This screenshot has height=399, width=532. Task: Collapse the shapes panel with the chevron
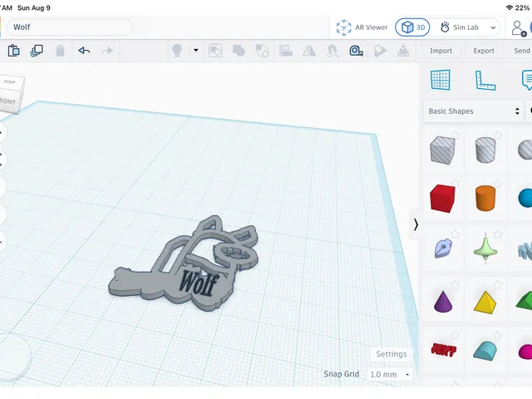click(x=416, y=224)
